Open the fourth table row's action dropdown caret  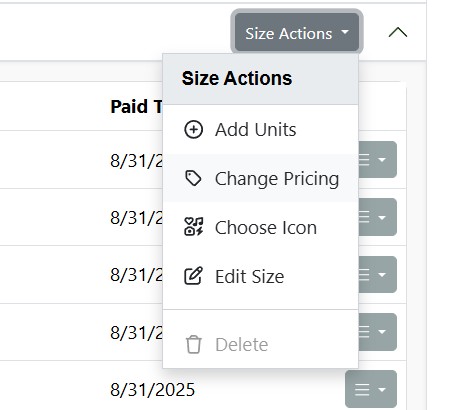(382, 332)
